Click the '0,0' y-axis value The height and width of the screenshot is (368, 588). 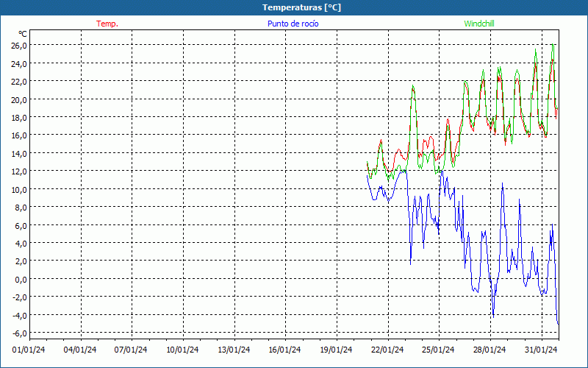pyautogui.click(x=21, y=280)
